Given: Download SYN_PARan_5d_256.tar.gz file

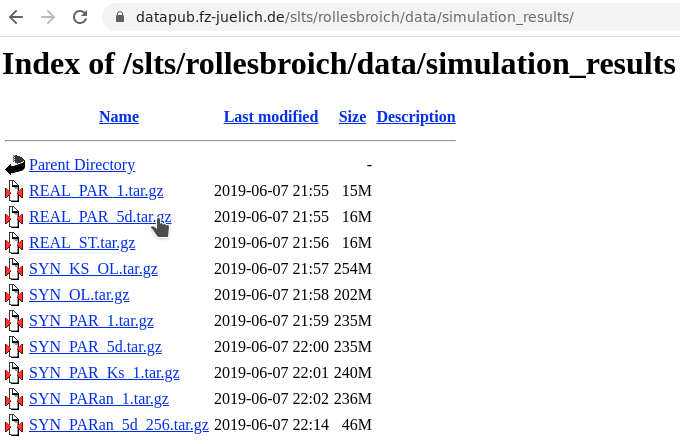Looking at the screenshot, I should point(118,425).
